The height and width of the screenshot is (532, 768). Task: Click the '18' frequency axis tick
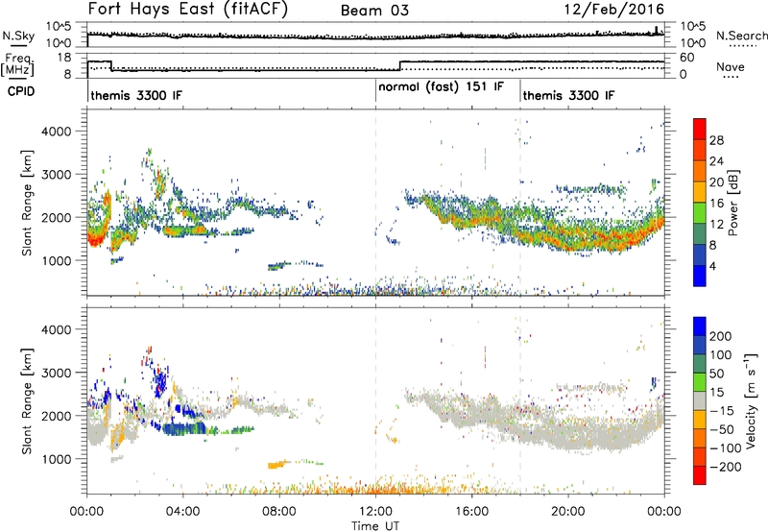pos(64,58)
